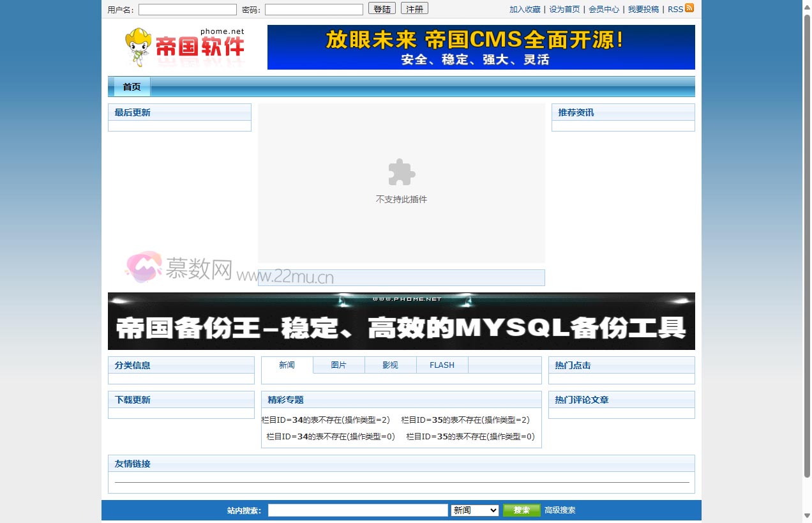Image resolution: width=812 pixels, height=523 pixels.
Task: Click the orange RSS feed icon
Action: click(690, 9)
